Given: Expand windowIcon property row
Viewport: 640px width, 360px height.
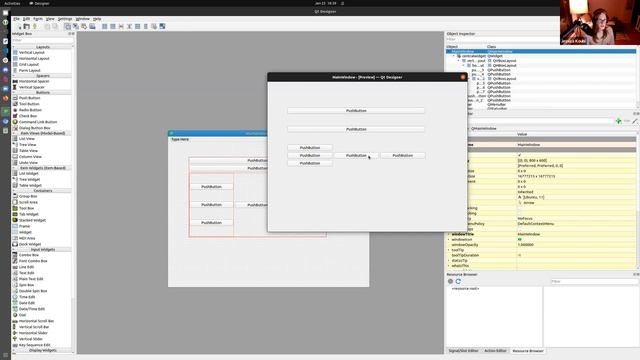Looking at the screenshot, I should (449, 240).
